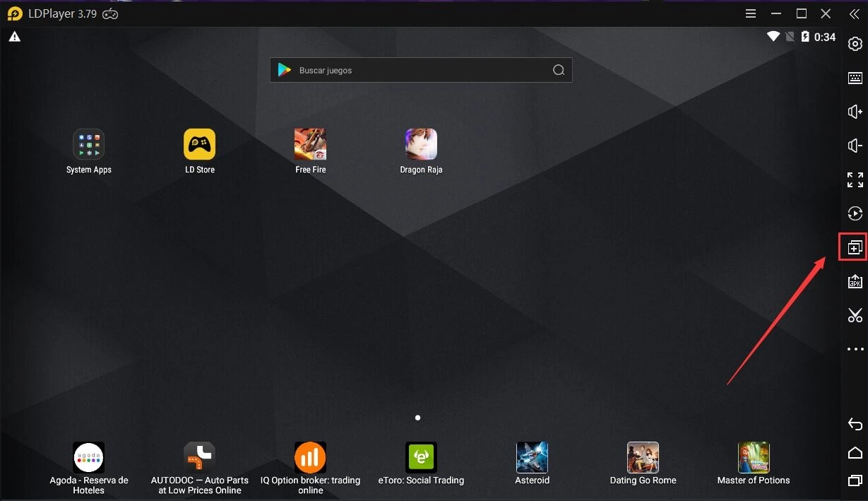Open the operation recorder icon

855,213
